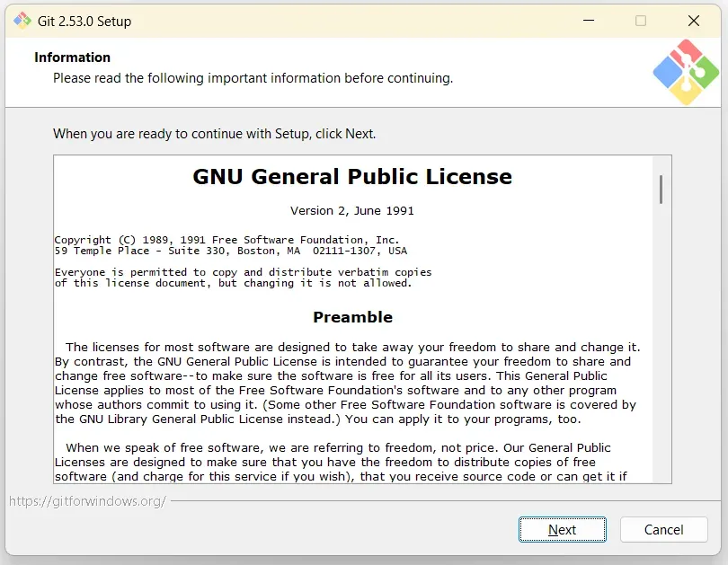Click the maximize button in title bar

[641, 21]
